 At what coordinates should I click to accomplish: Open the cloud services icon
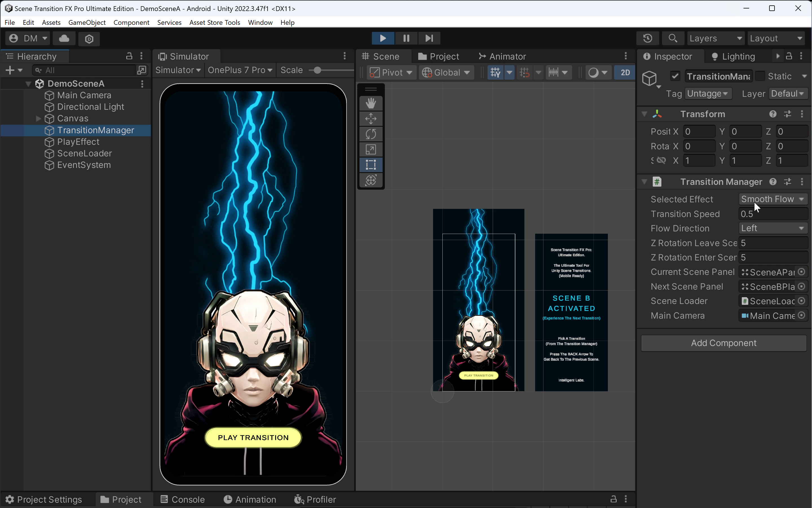[x=64, y=38]
